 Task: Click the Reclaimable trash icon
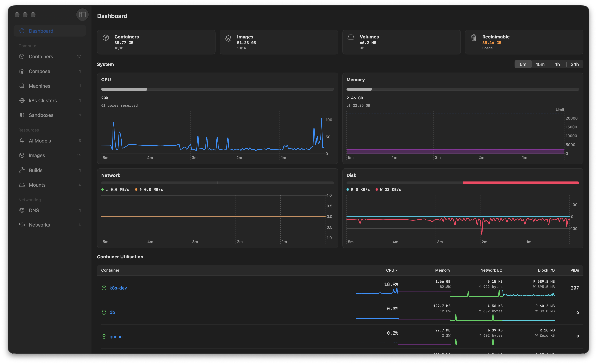pyautogui.click(x=473, y=38)
